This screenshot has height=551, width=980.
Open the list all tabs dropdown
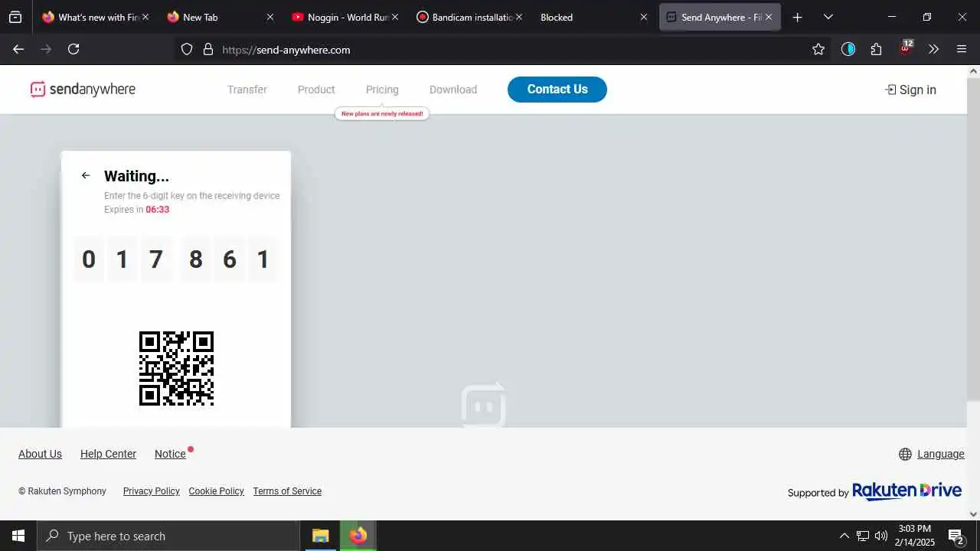click(x=828, y=17)
